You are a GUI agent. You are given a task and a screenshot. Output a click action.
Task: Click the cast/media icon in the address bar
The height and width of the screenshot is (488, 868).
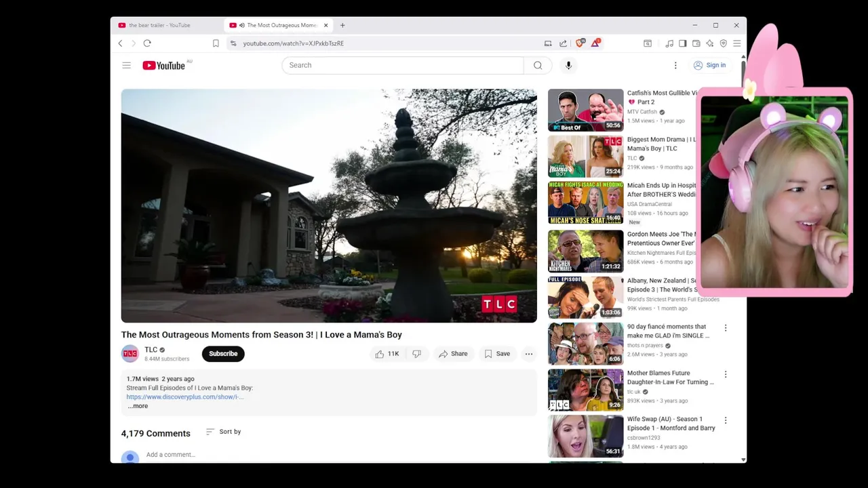[x=548, y=43]
